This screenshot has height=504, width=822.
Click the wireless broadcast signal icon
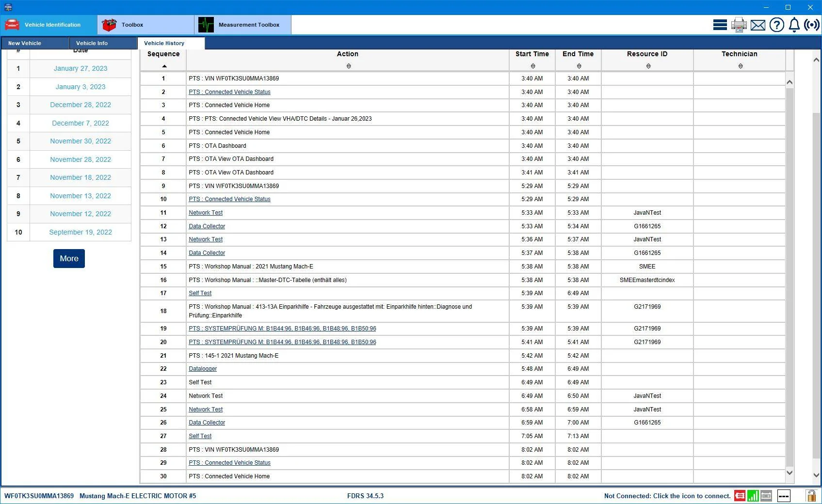tap(812, 25)
